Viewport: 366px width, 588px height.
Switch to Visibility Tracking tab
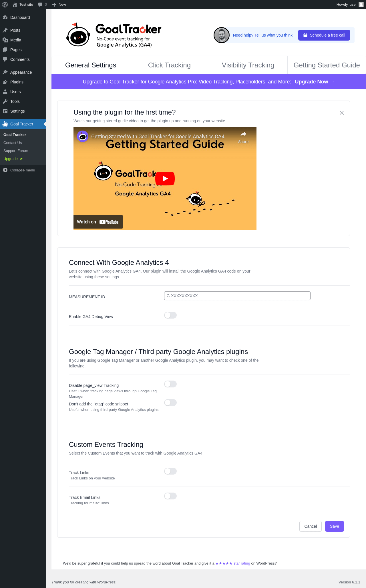[x=248, y=65]
